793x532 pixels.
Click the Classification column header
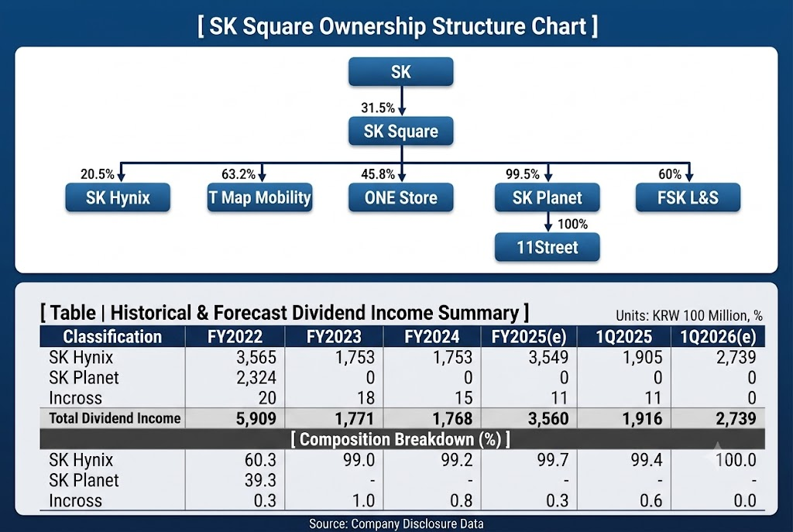112,337
